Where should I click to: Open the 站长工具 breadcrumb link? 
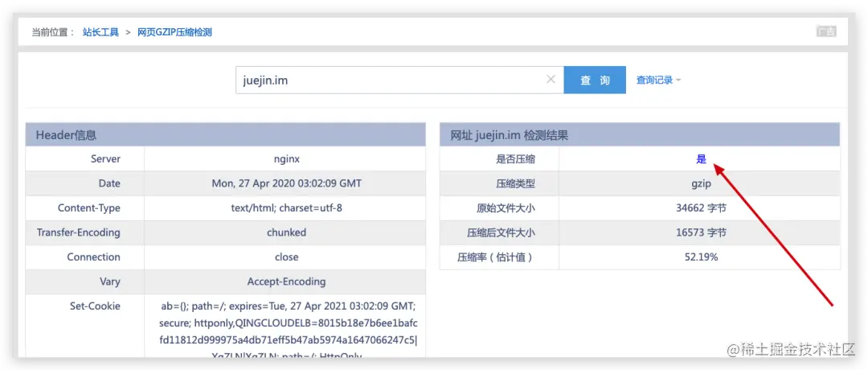point(100,32)
